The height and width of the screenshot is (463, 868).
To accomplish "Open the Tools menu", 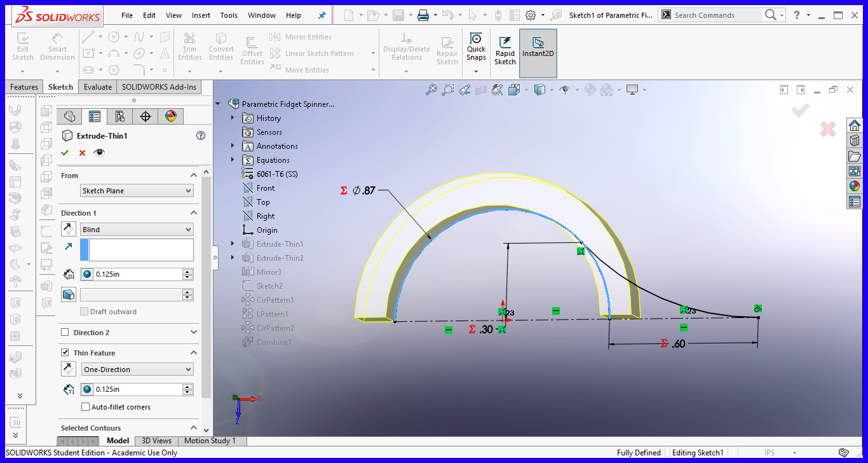I will [229, 15].
